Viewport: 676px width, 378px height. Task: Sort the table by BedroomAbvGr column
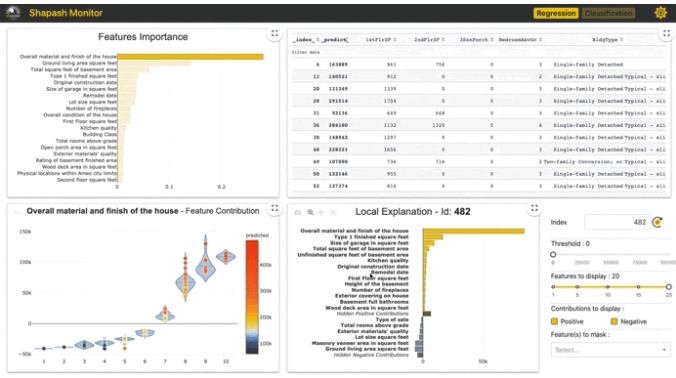[x=541, y=40]
